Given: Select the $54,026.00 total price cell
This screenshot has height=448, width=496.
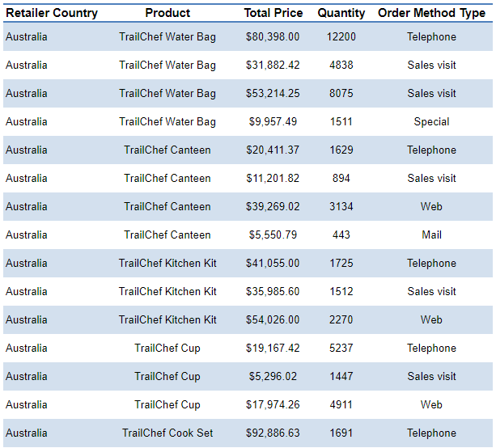Looking at the screenshot, I should 273,320.
